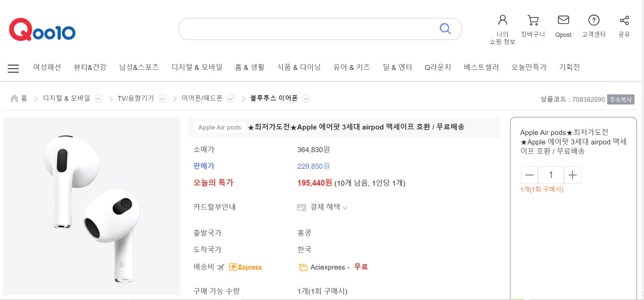
Task: Open 나의 쇼핑 정보 user icon
Action: 502,20
